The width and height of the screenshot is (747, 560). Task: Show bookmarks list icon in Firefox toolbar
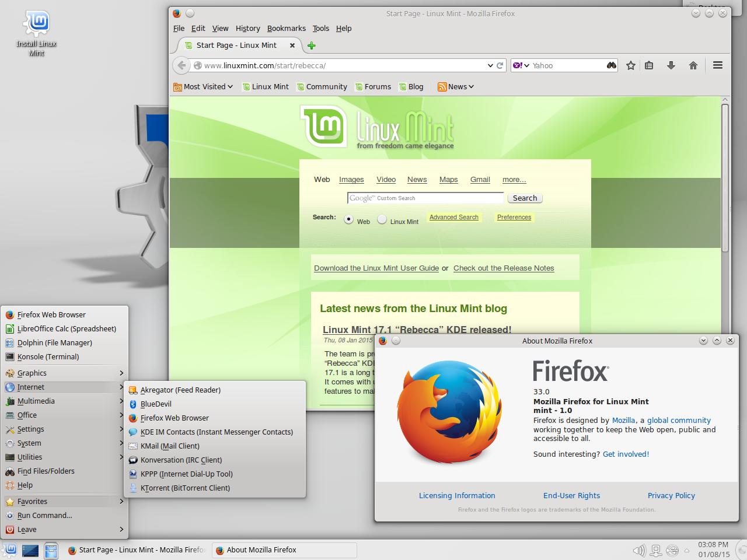pyautogui.click(x=649, y=65)
